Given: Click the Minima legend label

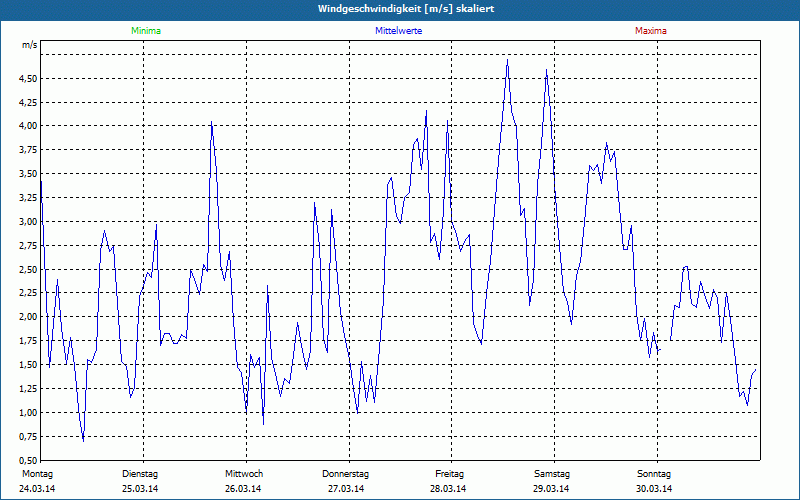Looking at the screenshot, I should tap(146, 31).
